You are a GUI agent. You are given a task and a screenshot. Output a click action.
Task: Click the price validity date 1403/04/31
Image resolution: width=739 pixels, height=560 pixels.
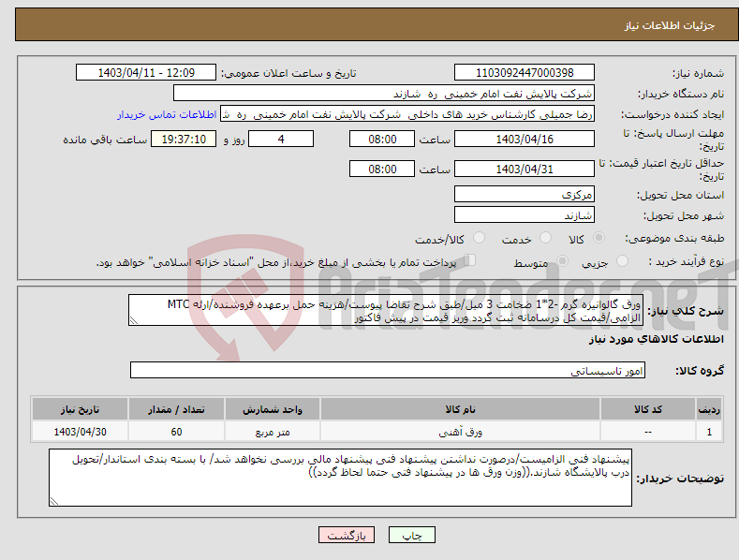[525, 169]
